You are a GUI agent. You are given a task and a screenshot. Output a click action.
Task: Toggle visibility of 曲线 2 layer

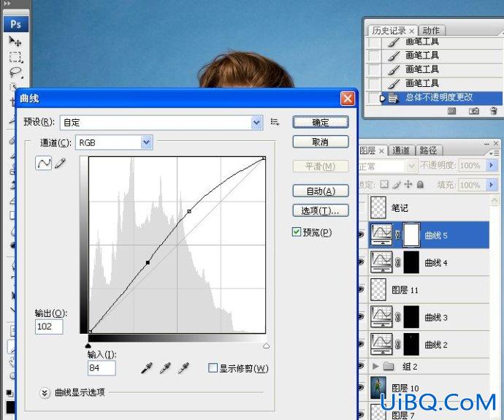361,344
